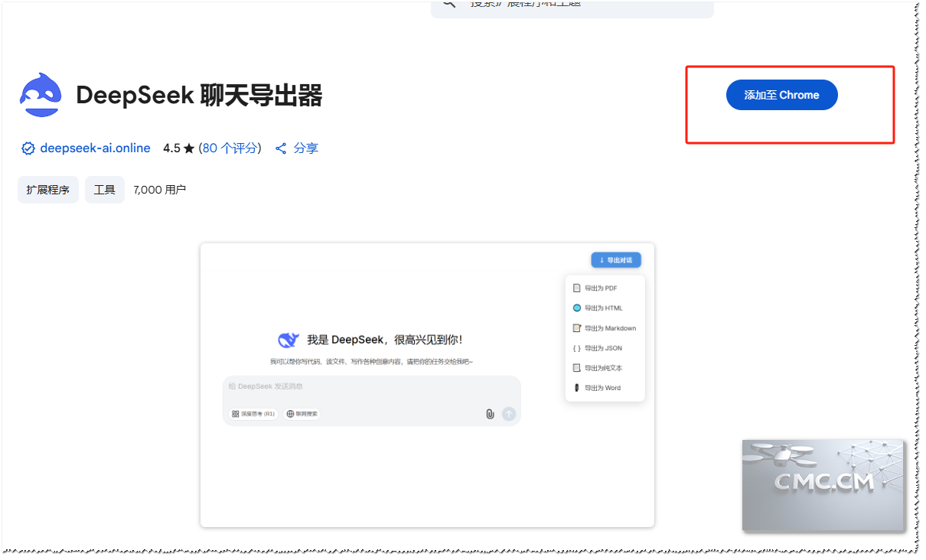Click the 4.5 rating value
This screenshot has width=926, height=560.
171,148
